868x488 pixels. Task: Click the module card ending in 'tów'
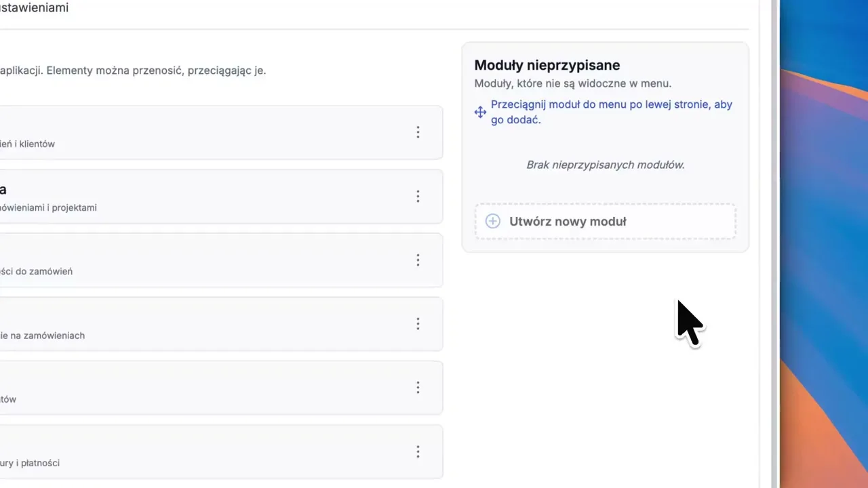(x=203, y=387)
